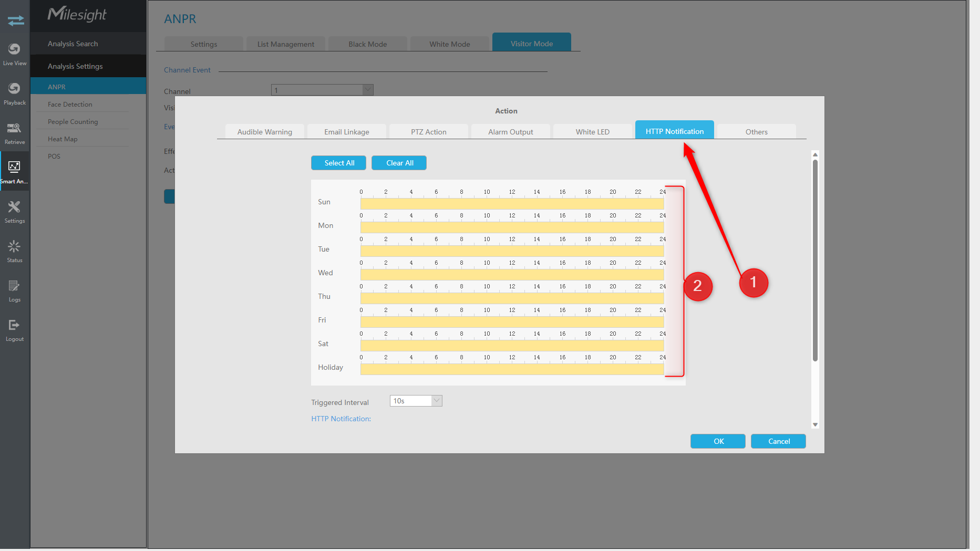Screen dimensions: 980x551
Task: Click the HTTP Notification: label
Action: pos(341,419)
